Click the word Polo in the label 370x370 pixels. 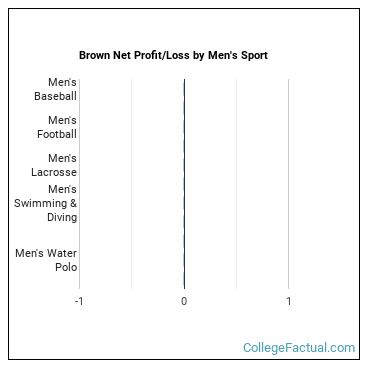(x=66, y=267)
